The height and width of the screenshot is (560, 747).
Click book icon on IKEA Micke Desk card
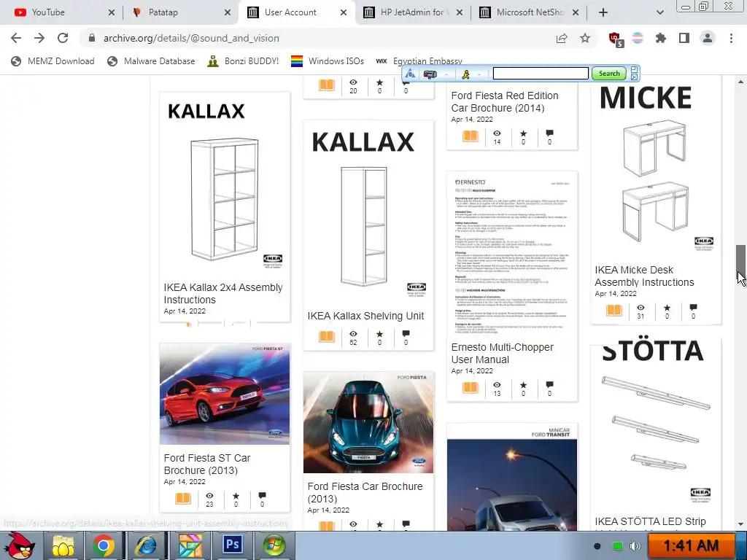tap(614, 310)
